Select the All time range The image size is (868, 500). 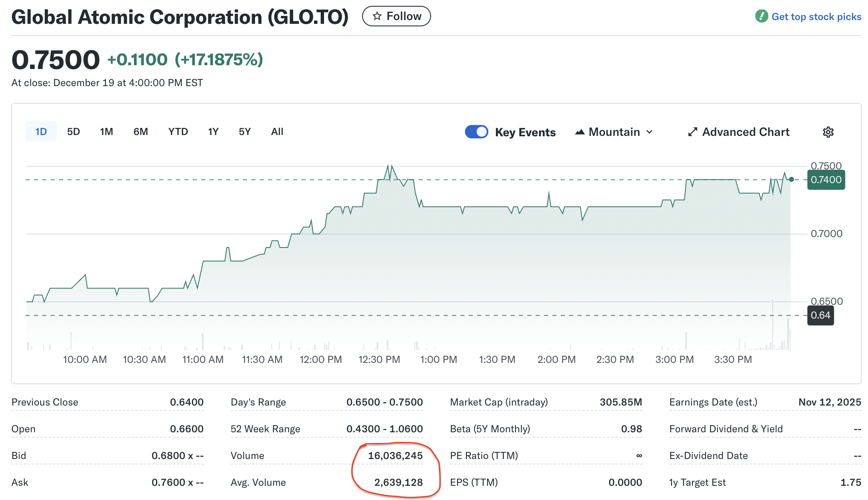tap(277, 132)
